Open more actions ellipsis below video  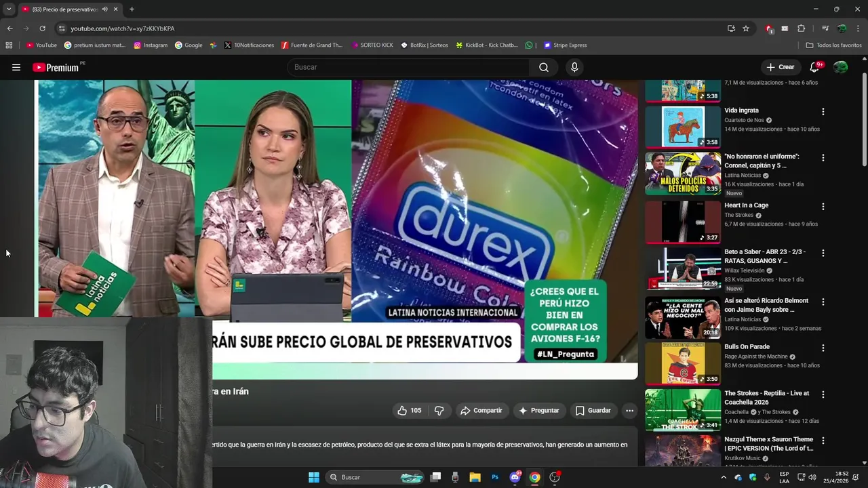click(629, 411)
